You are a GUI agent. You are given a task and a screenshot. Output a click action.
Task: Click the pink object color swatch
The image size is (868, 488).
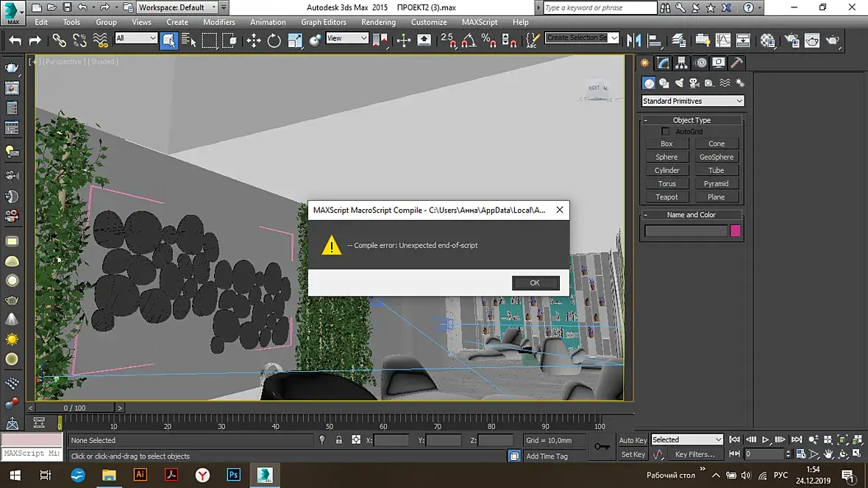tap(735, 231)
